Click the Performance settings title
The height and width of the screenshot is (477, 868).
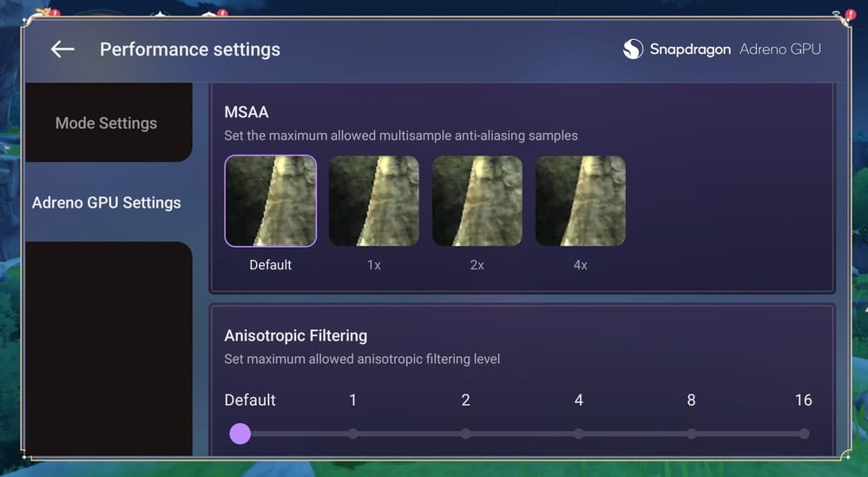pos(190,50)
